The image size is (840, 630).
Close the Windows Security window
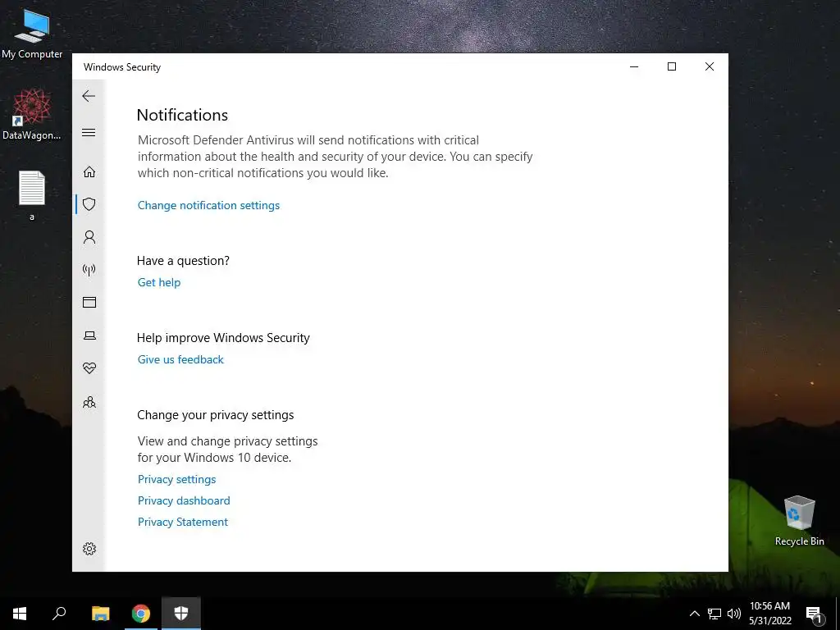pyautogui.click(x=710, y=66)
